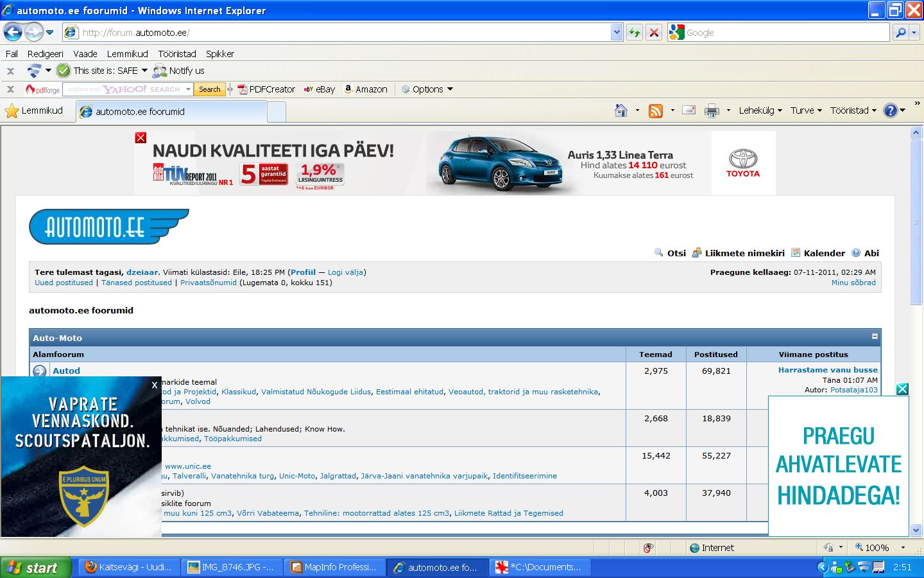The height and width of the screenshot is (578, 924).
Task: Open the Autod subforum link
Action: (66, 371)
